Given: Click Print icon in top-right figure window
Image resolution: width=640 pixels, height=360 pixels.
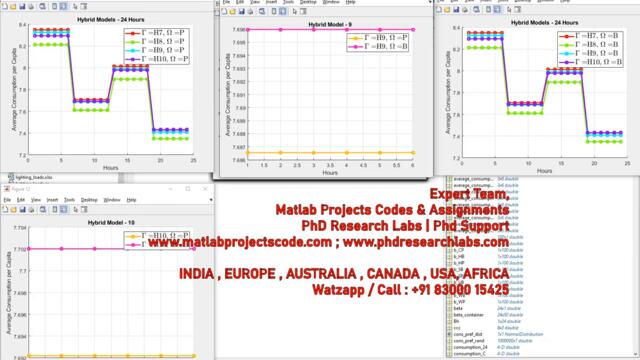Looking at the screenshot, I should click(x=465, y=9).
